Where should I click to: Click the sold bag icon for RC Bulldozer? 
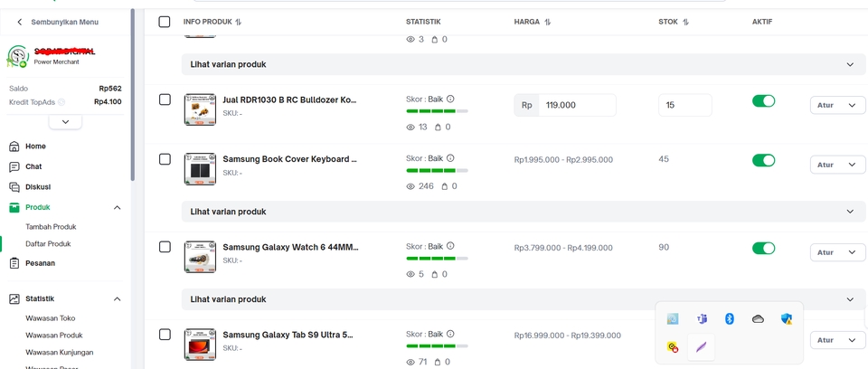(438, 128)
